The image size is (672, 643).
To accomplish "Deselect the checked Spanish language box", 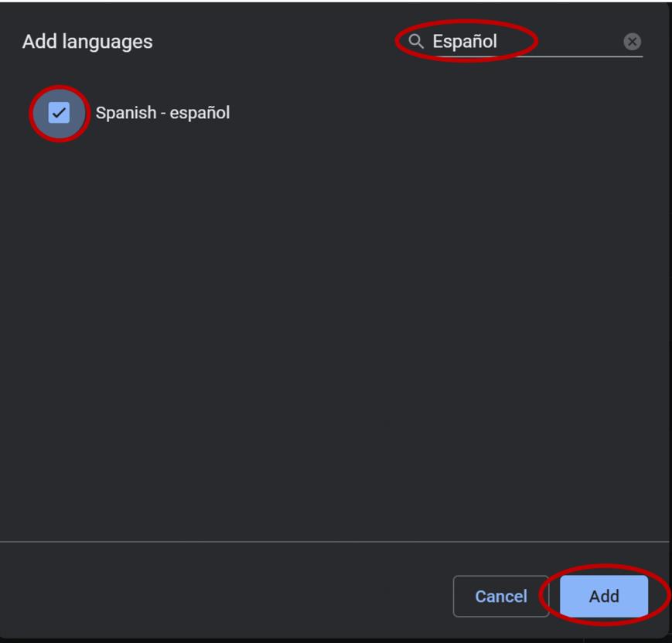I will click(x=59, y=113).
